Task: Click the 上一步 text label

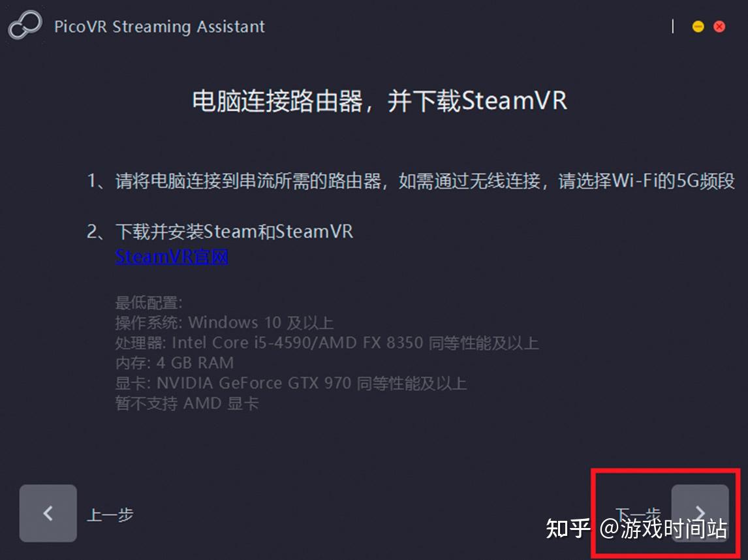Action: pos(110,515)
